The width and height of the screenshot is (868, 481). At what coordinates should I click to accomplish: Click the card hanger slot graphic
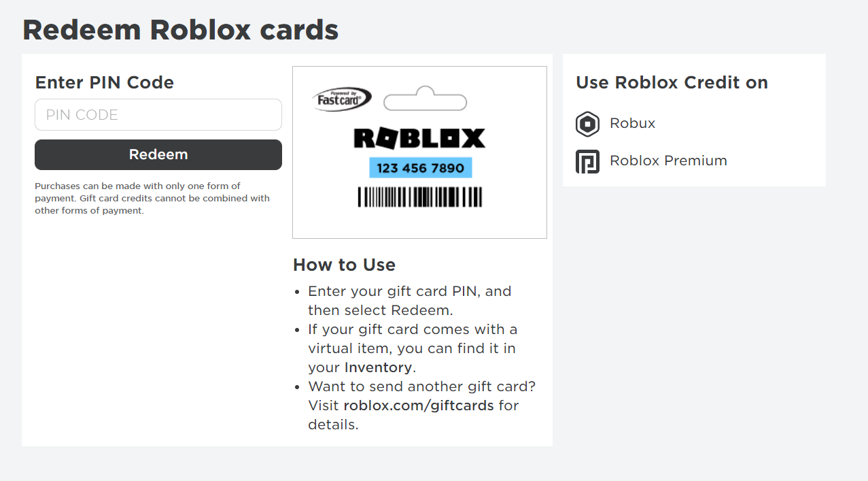coord(425,101)
